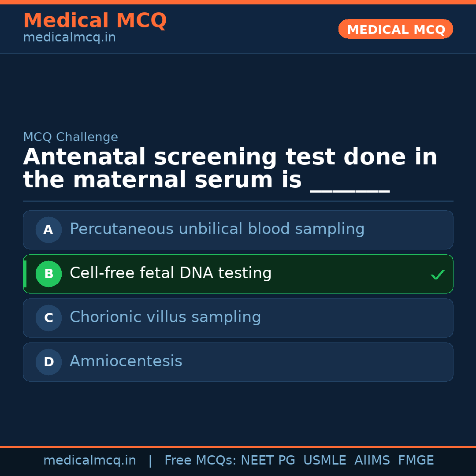Click the green checkmark icon on option B
The image size is (476, 476).
[x=437, y=275]
